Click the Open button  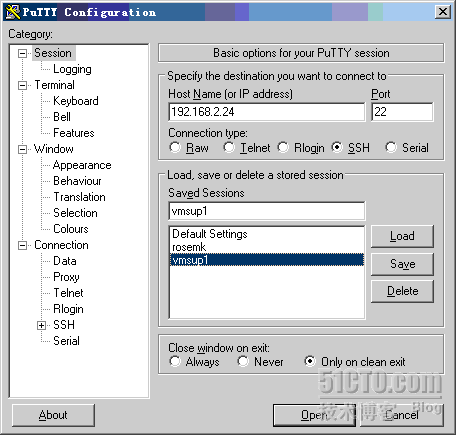coord(314,415)
